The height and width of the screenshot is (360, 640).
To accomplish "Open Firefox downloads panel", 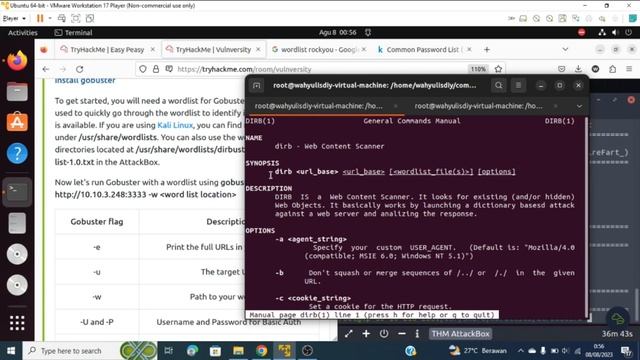I will click(578, 69).
